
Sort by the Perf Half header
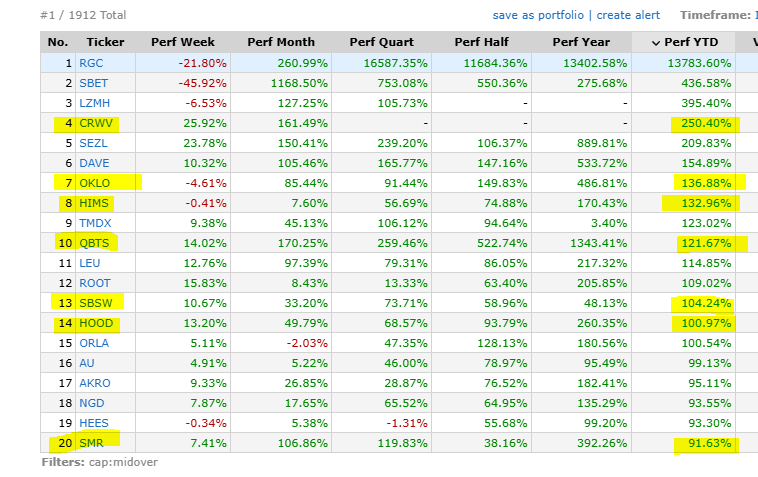(481, 42)
